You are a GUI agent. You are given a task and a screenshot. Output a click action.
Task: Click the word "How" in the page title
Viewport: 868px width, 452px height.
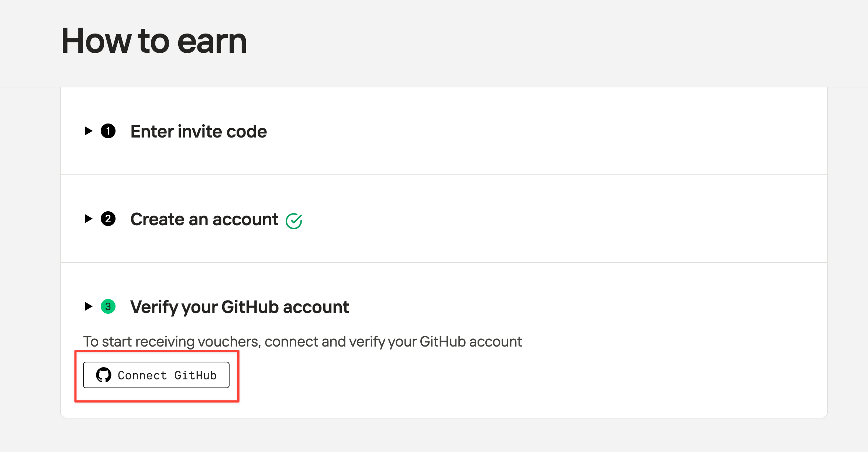pyautogui.click(x=96, y=41)
